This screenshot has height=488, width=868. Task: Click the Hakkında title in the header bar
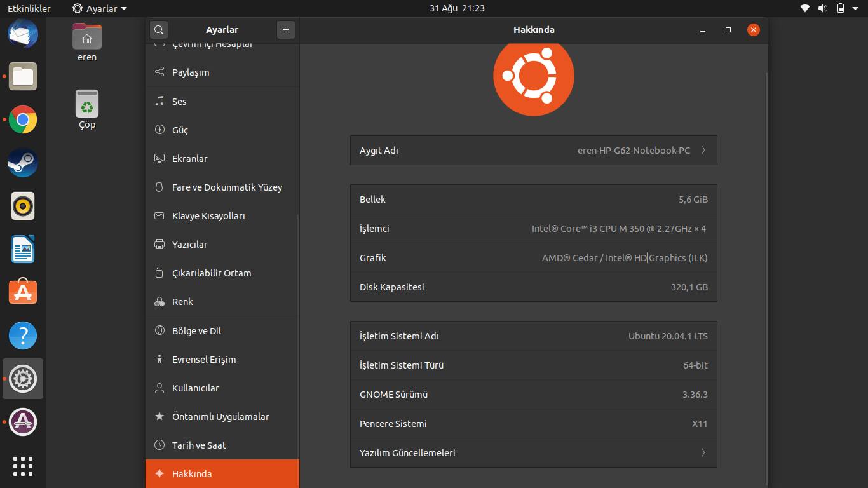pos(534,30)
